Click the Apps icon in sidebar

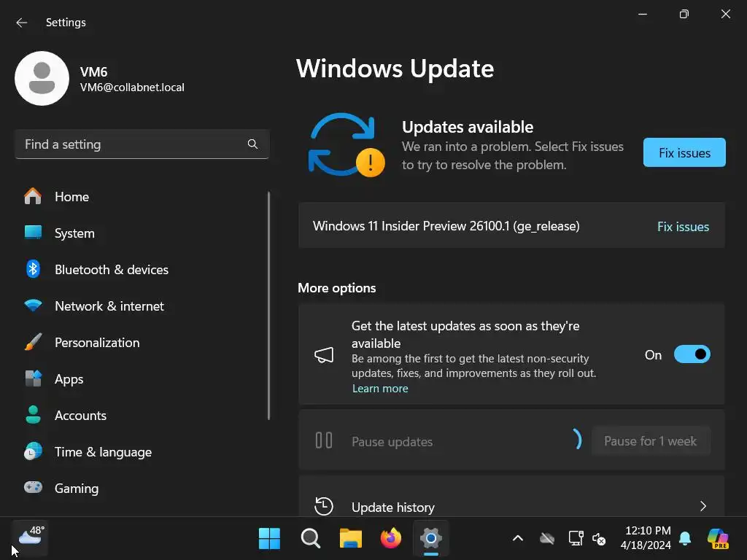33,378
